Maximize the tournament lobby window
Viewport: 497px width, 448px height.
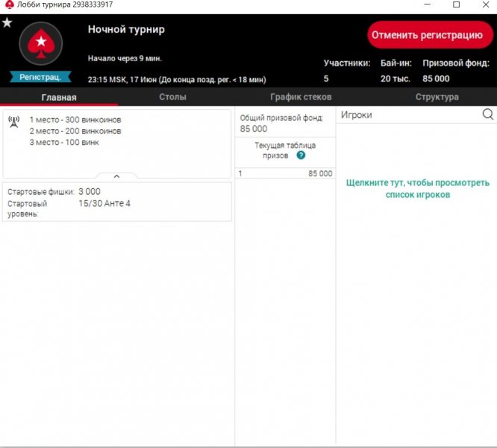pyautogui.click(x=456, y=5)
